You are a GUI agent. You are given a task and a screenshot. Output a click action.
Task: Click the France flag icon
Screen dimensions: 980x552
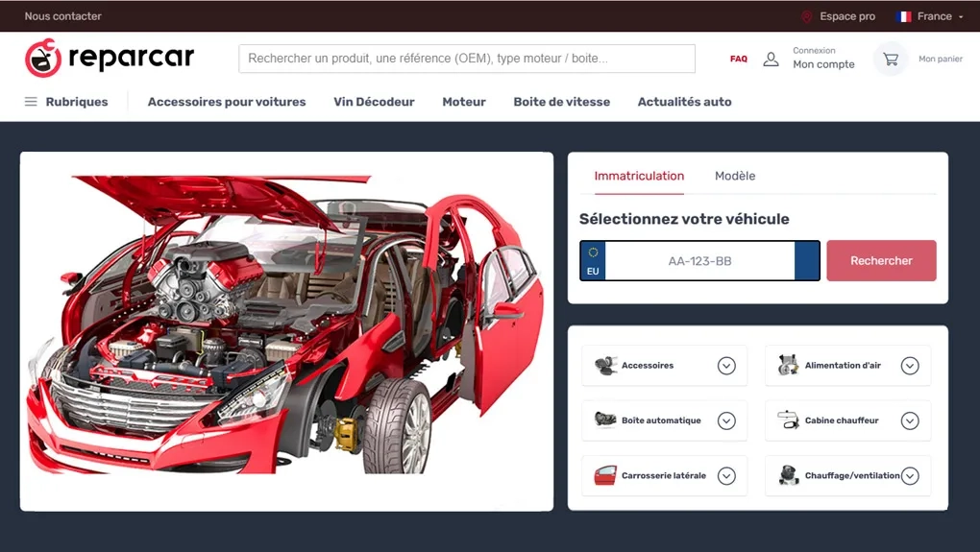(903, 17)
